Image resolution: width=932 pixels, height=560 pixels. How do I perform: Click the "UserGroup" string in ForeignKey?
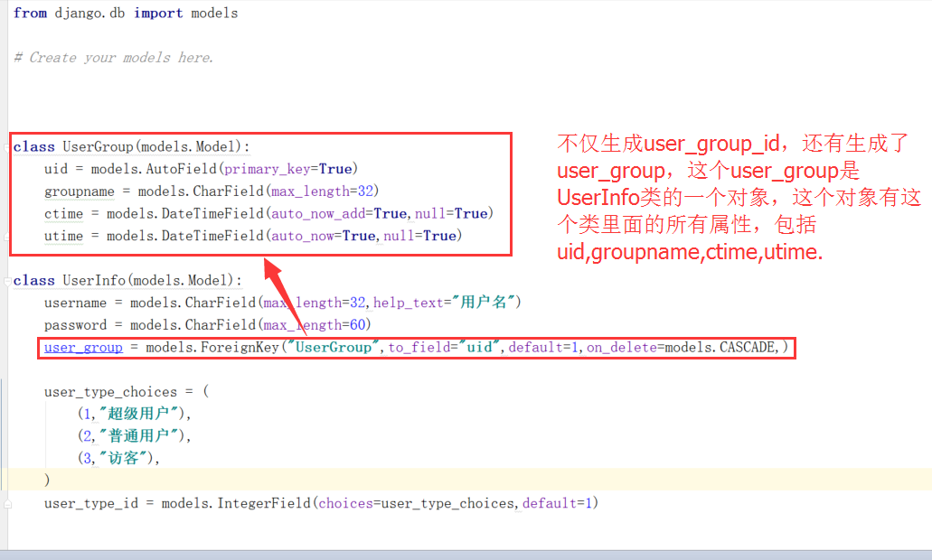tap(333, 347)
